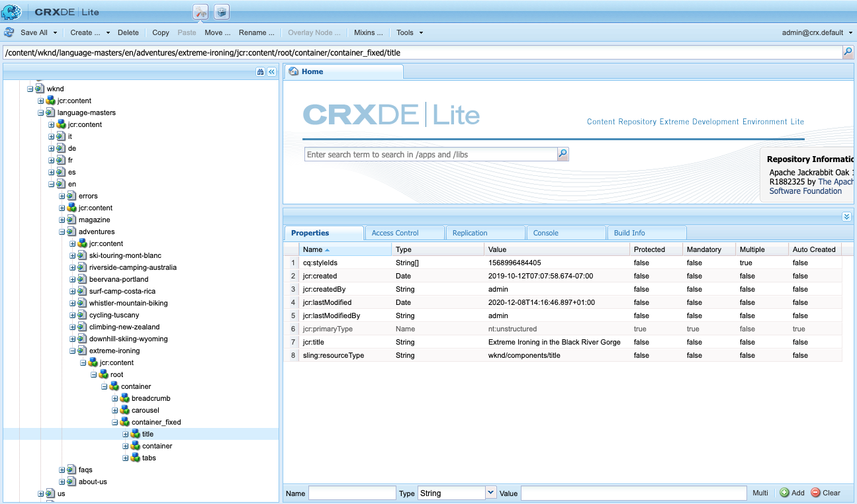Click the page icon of cycling-tuscany node
This screenshot has width=857, height=504.
coord(82,315)
